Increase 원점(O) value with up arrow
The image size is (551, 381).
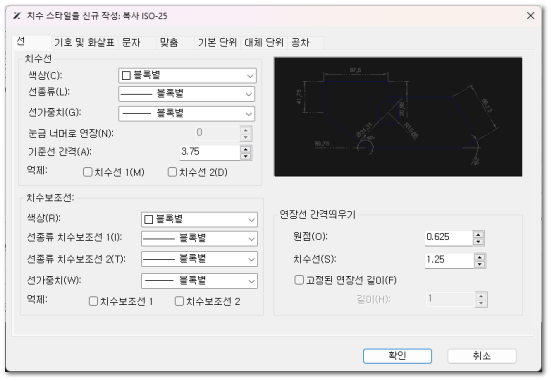479,234
